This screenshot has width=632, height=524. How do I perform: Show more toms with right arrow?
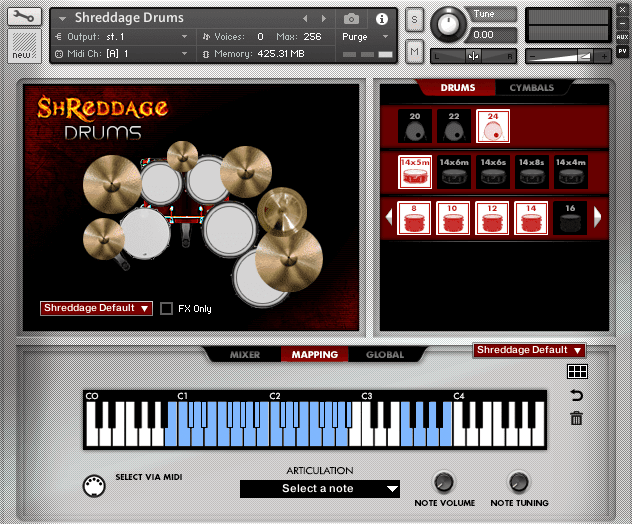click(x=597, y=217)
